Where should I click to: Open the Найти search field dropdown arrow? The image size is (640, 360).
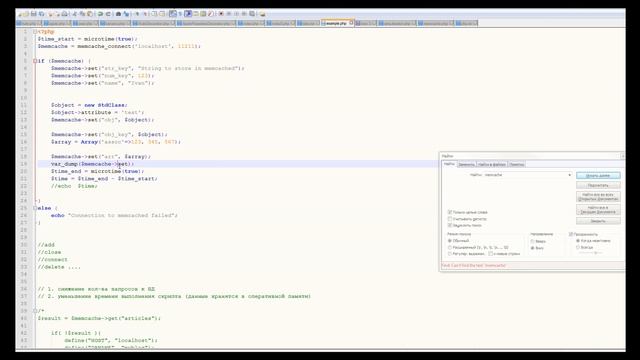click(x=569, y=175)
